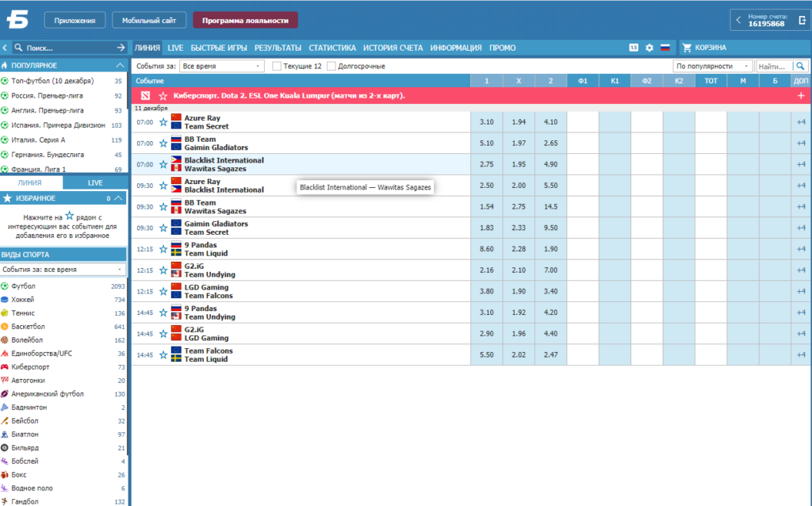Expand +4 markets for G2.iG — LGD Gaming

(801, 334)
